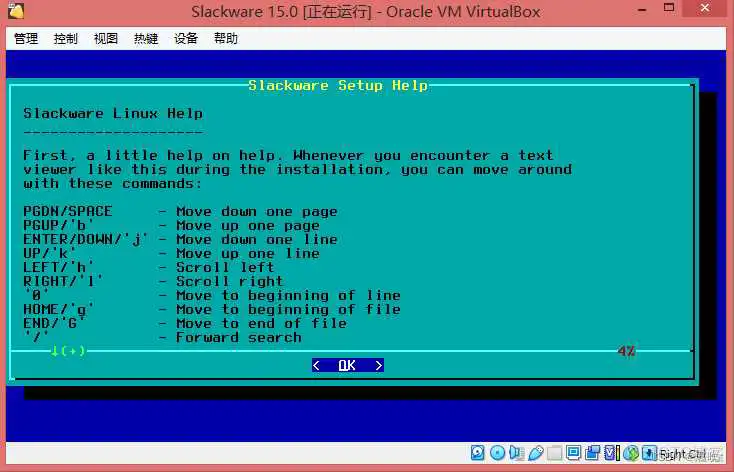
Task: Click the USB devices status icon
Action: 536,453
